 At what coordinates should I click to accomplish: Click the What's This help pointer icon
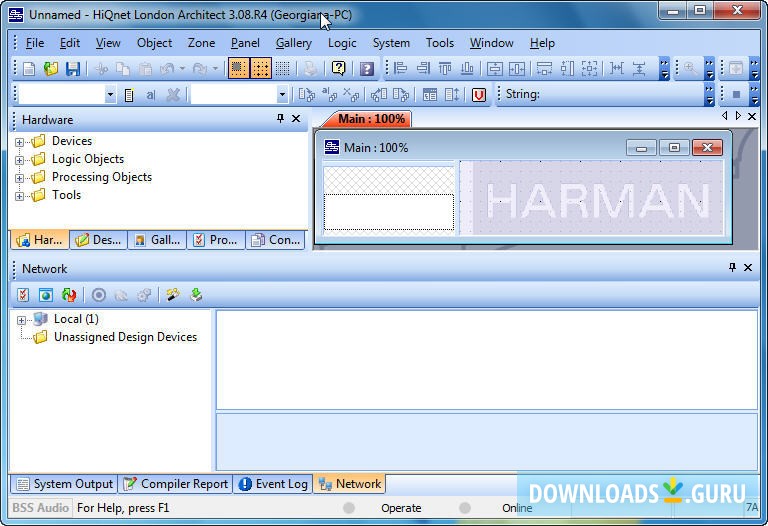click(338, 69)
